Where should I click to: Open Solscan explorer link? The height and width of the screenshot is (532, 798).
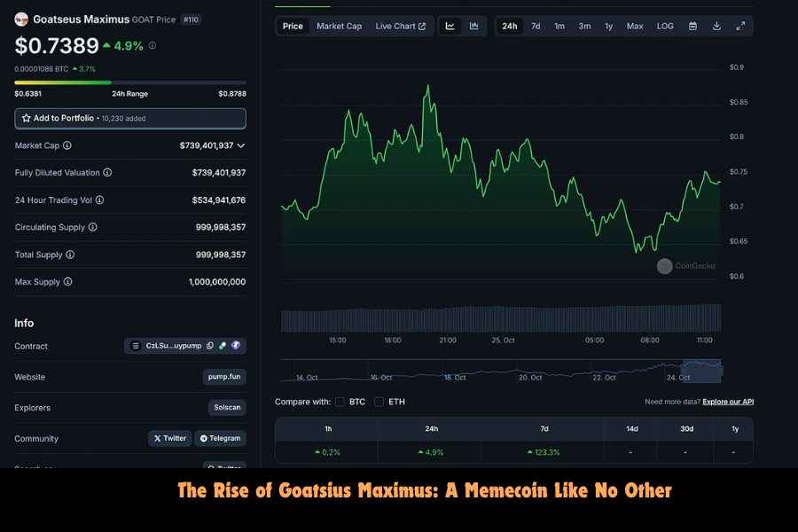point(227,407)
